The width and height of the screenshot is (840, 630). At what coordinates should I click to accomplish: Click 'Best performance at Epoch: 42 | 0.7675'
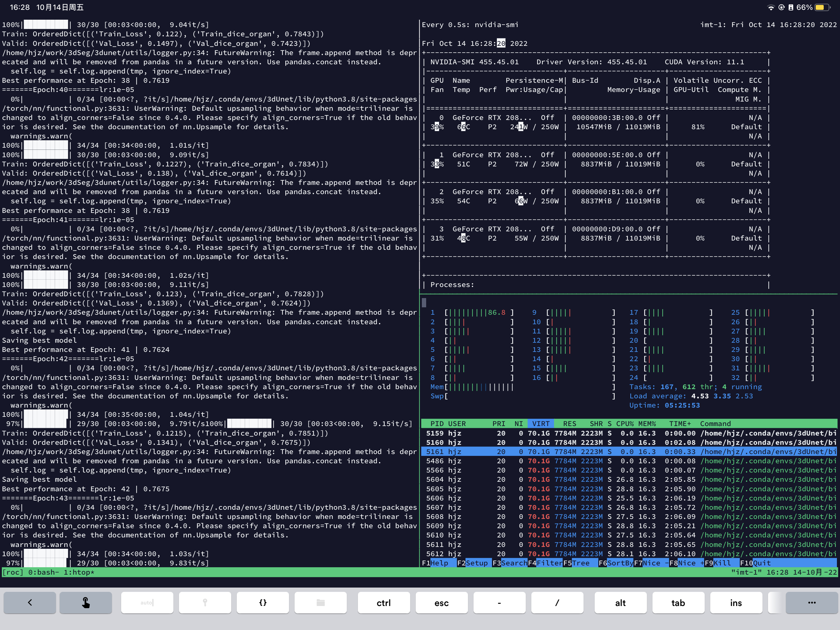[86, 489]
